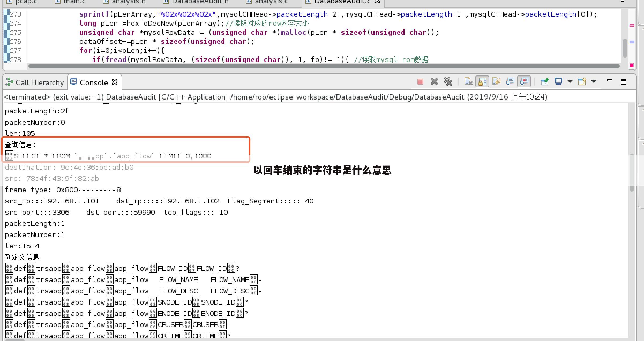The image size is (644, 341).
Task: Click the src_ip 192.168.1.101 text
Action: point(52,201)
